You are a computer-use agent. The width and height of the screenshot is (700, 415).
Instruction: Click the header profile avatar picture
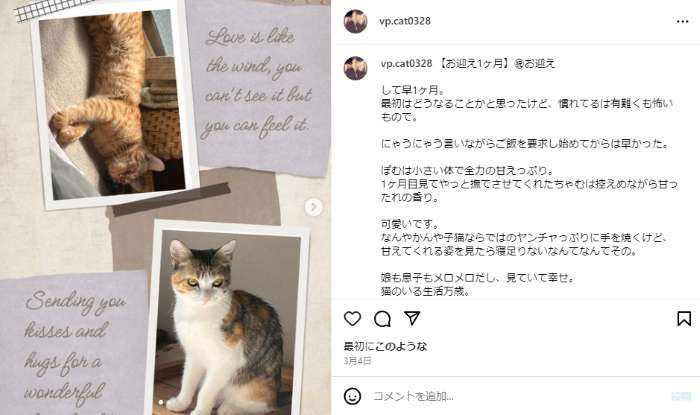[355, 21]
